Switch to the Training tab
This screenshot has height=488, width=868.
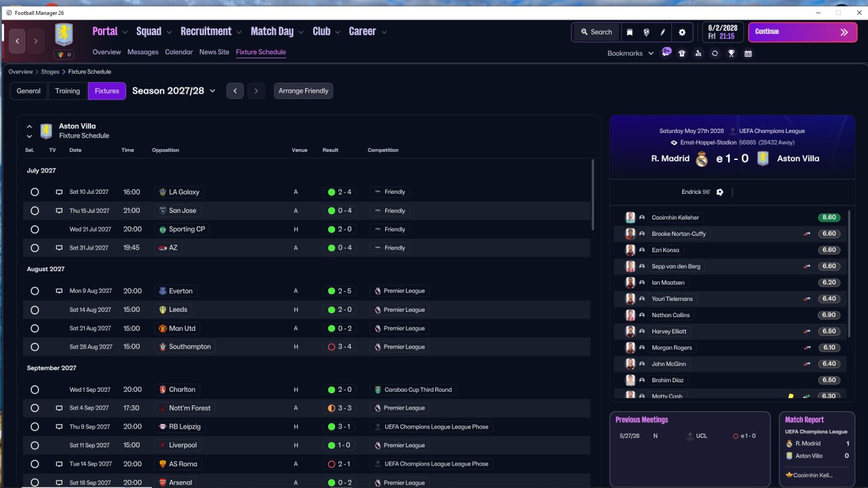pyautogui.click(x=68, y=91)
